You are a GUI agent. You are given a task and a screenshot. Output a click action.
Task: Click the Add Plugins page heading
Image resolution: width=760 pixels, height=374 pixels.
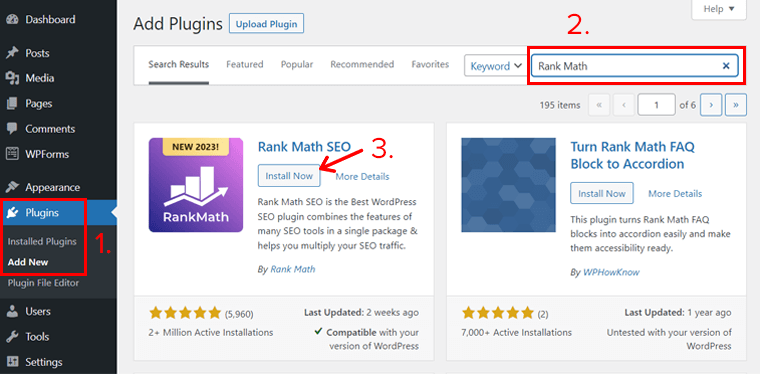178,24
